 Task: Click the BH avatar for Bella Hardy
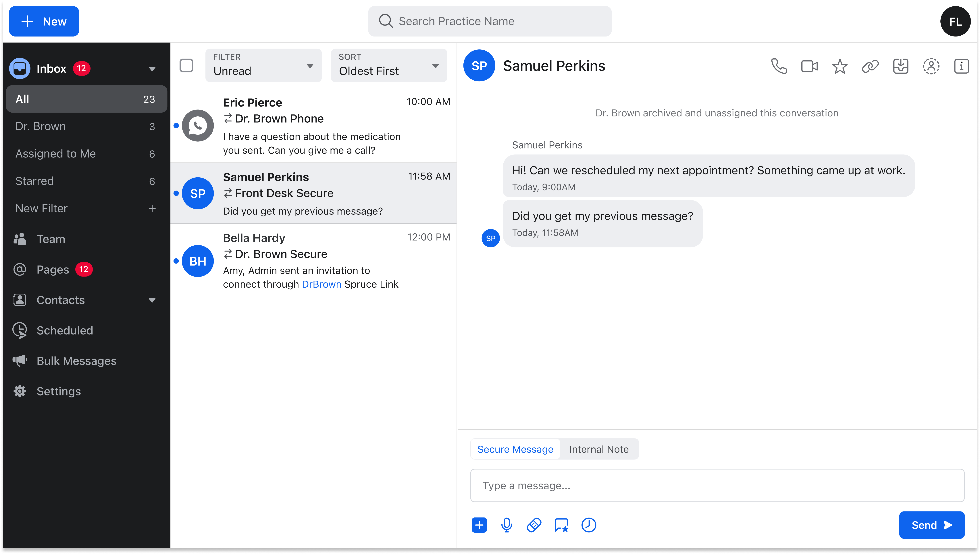(x=197, y=261)
